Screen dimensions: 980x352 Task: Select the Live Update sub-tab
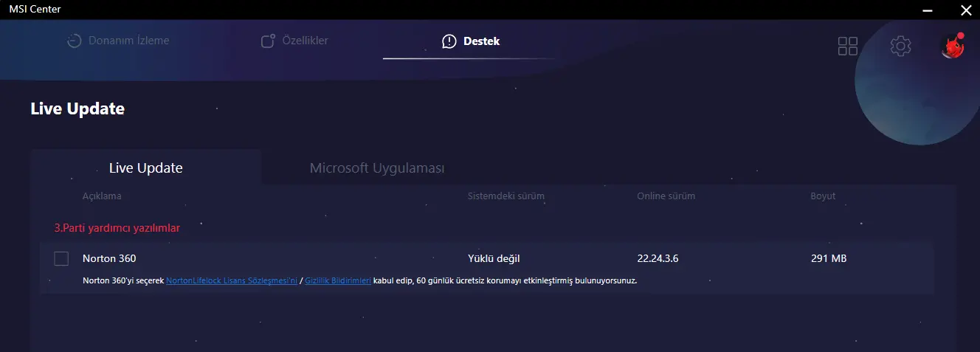coord(146,168)
